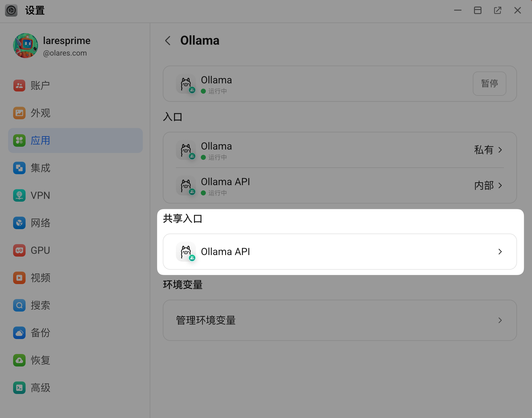Screen dimensions: 532x418
Task: Click the 应用 sidebar icon
Action: pos(19,140)
